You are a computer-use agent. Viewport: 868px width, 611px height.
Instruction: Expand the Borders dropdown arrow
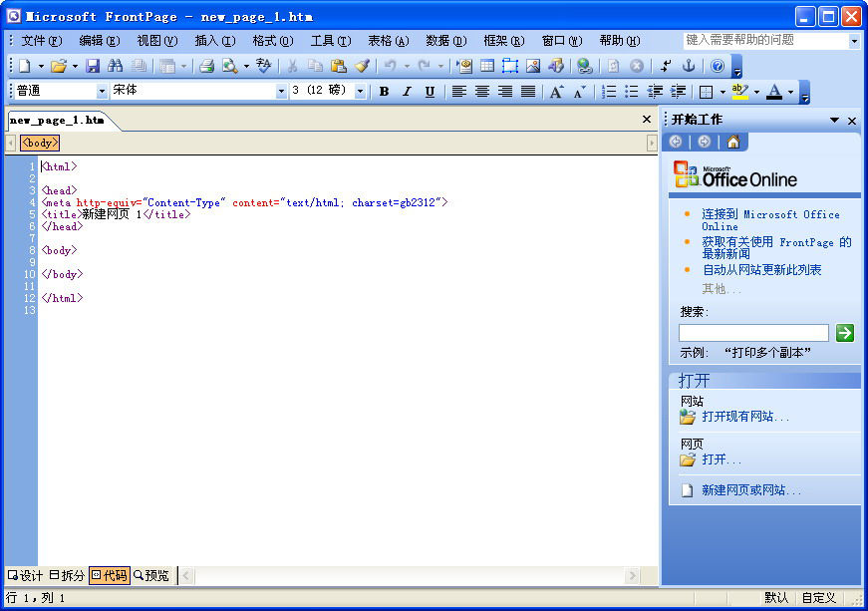coord(723,92)
